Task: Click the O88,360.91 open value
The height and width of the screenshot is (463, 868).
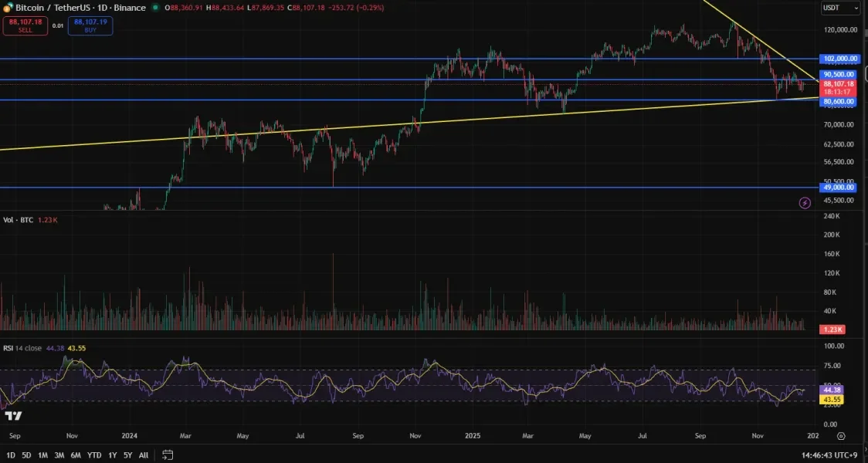Action: 185,8
